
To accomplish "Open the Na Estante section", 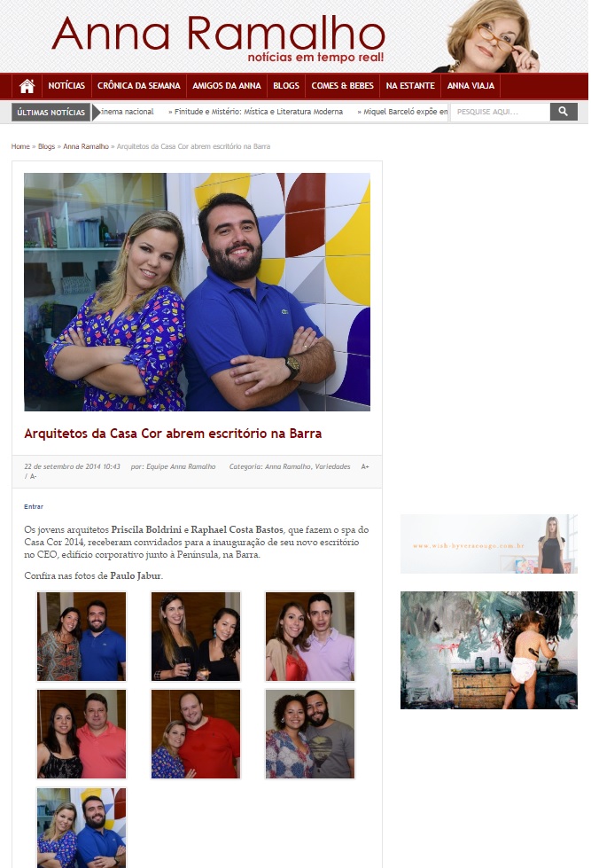I will click(410, 86).
